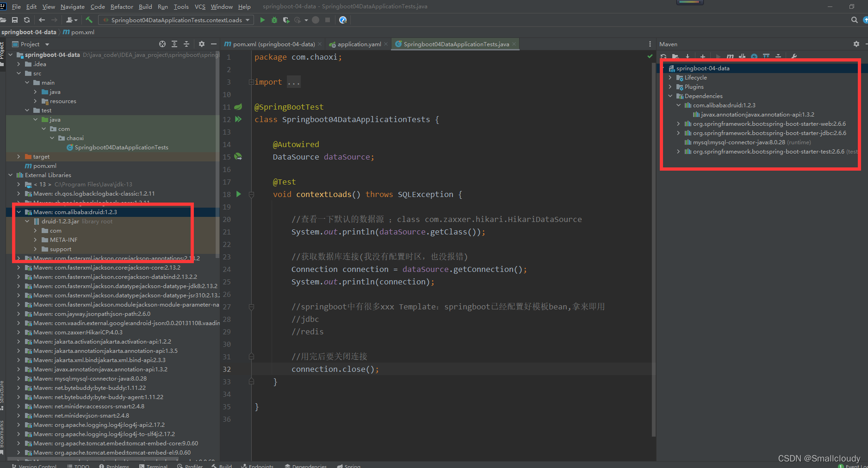The width and height of the screenshot is (868, 468).
Task: Toggle the Bookmarks tool window stripe button
Action: point(2,437)
